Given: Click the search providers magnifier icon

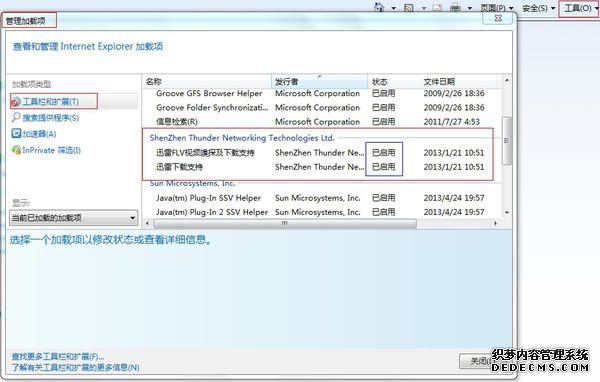Looking at the screenshot, I should [16, 118].
